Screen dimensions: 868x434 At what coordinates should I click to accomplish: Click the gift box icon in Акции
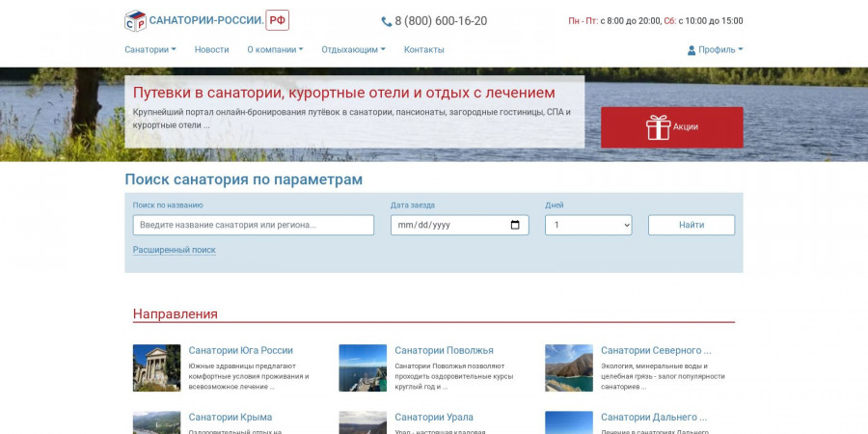[x=658, y=127]
